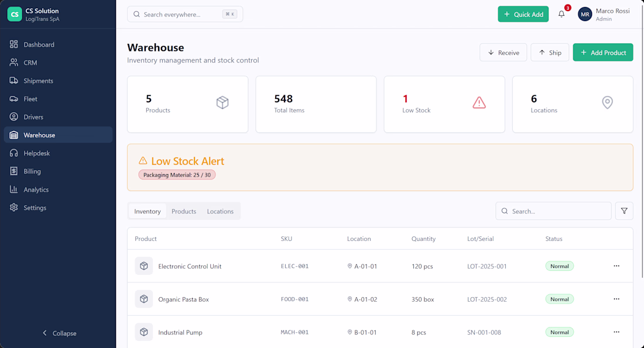Click the Marco Rossi avatar
The height and width of the screenshot is (348, 644).
(x=585, y=14)
